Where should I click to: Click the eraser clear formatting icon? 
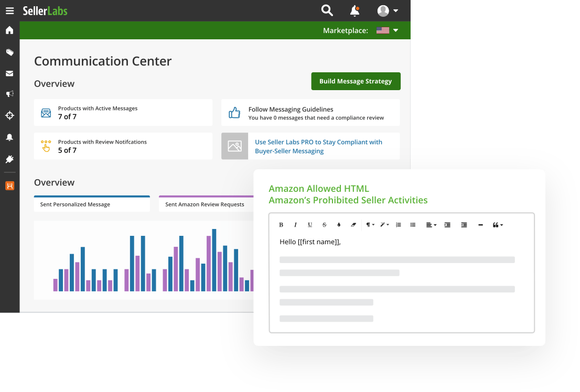point(353,225)
